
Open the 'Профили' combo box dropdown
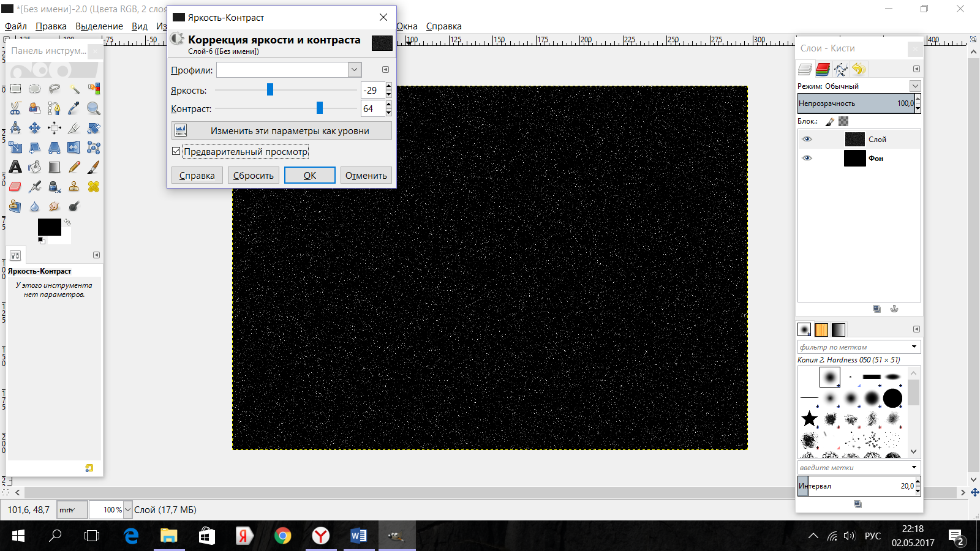(355, 70)
